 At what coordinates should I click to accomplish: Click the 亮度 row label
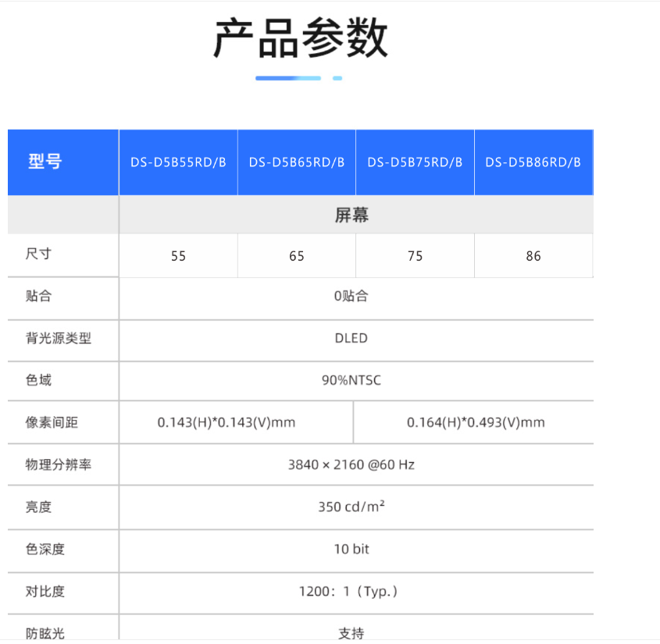[38, 507]
